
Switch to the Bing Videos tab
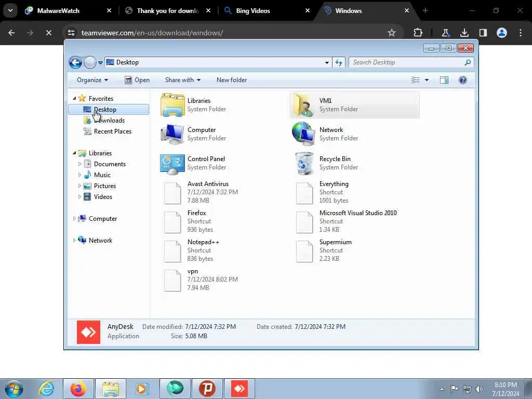[267, 11]
